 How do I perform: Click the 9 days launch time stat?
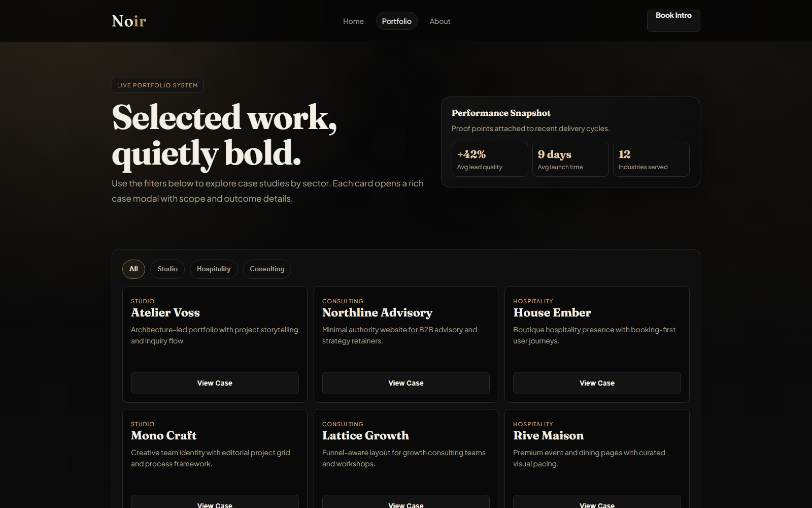coord(570,160)
